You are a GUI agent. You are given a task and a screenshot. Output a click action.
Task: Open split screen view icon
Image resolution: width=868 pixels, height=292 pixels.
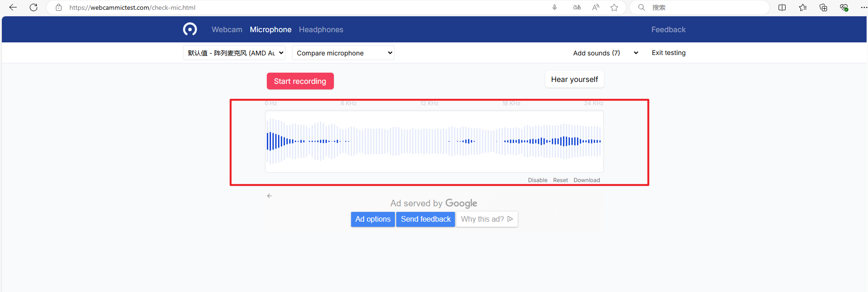tap(782, 7)
